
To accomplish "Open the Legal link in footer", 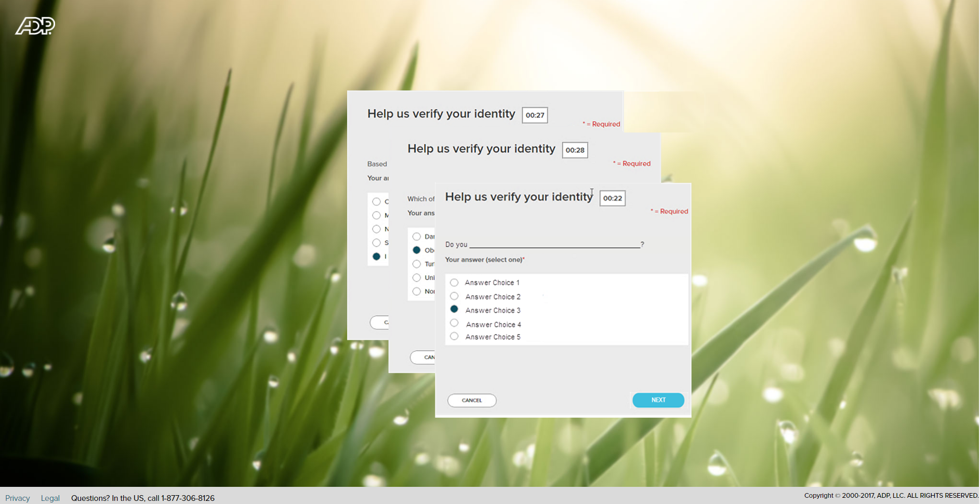I will (50, 498).
